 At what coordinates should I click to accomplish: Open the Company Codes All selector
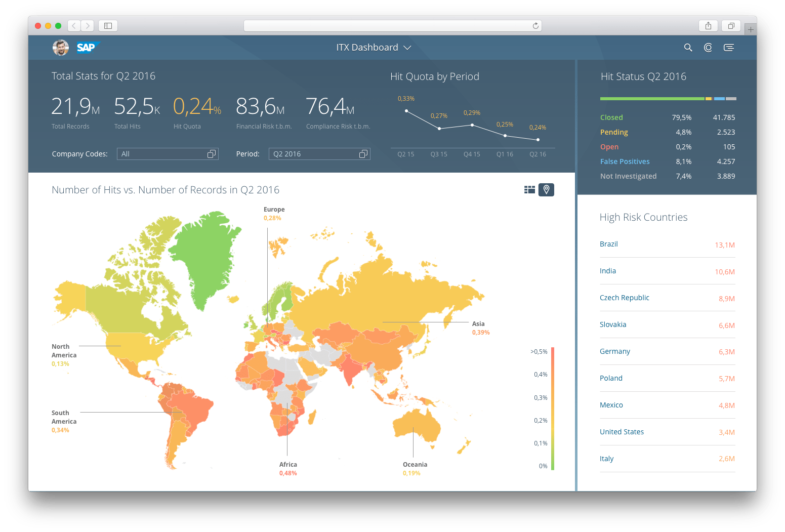click(x=168, y=154)
